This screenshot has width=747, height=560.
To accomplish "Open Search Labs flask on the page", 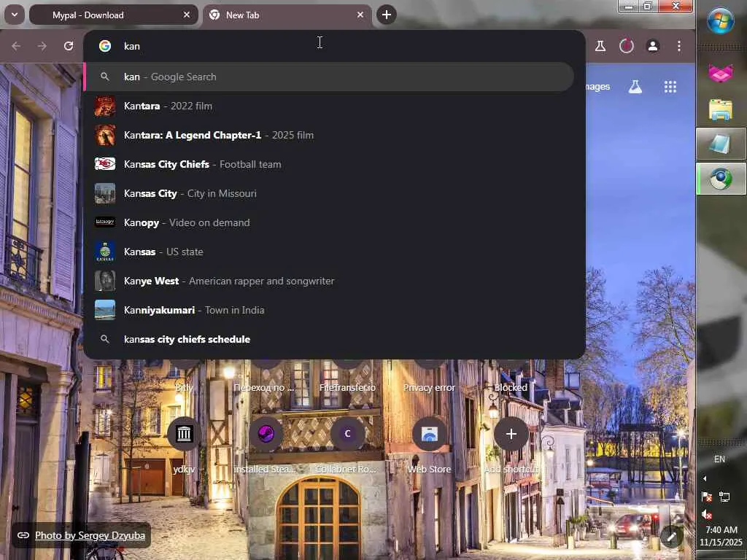I will [635, 87].
